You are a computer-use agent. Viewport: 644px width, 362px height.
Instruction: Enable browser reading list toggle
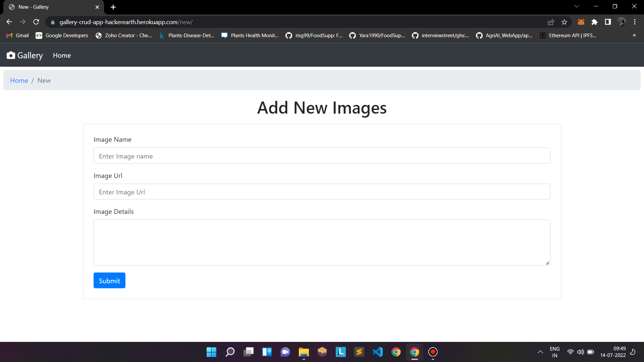tap(608, 22)
